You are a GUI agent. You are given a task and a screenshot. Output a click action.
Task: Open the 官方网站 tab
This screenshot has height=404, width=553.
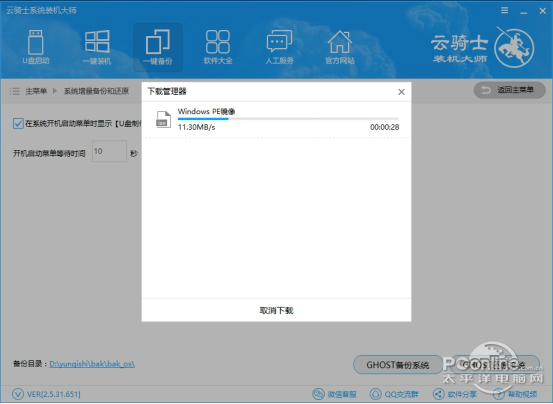340,47
